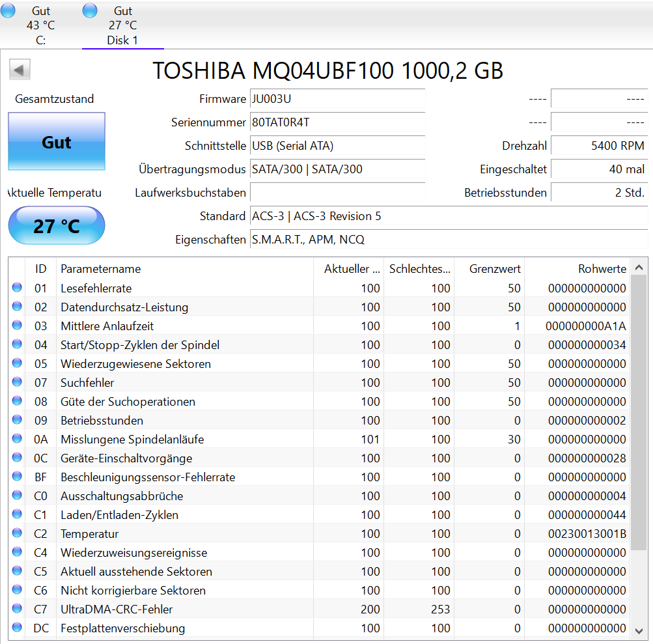Click raw value 00230013001B
The width and height of the screenshot is (653, 644).
pyautogui.click(x=587, y=534)
